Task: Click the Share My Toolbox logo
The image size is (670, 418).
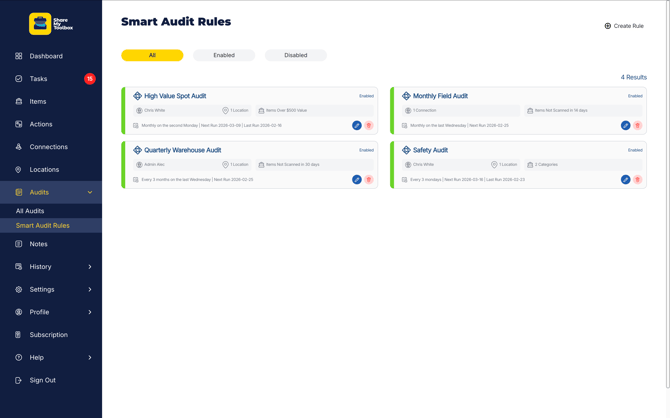Action: coord(51,24)
